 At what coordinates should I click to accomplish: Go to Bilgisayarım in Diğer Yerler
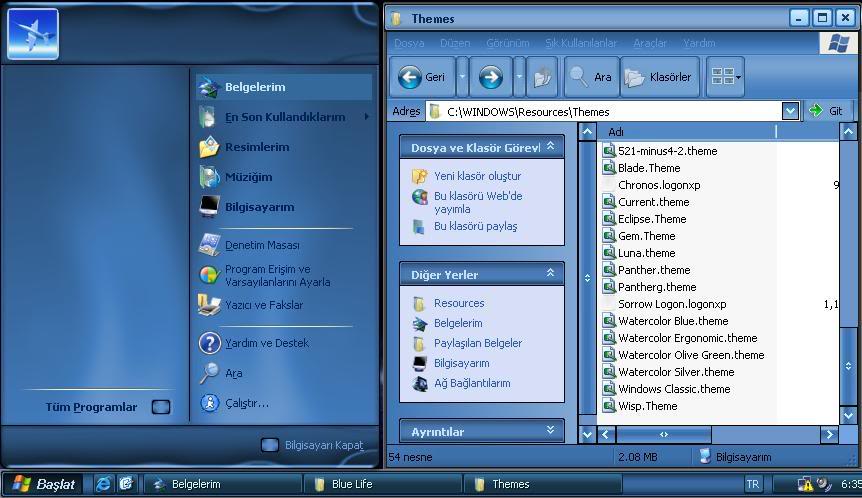pyautogui.click(x=461, y=363)
